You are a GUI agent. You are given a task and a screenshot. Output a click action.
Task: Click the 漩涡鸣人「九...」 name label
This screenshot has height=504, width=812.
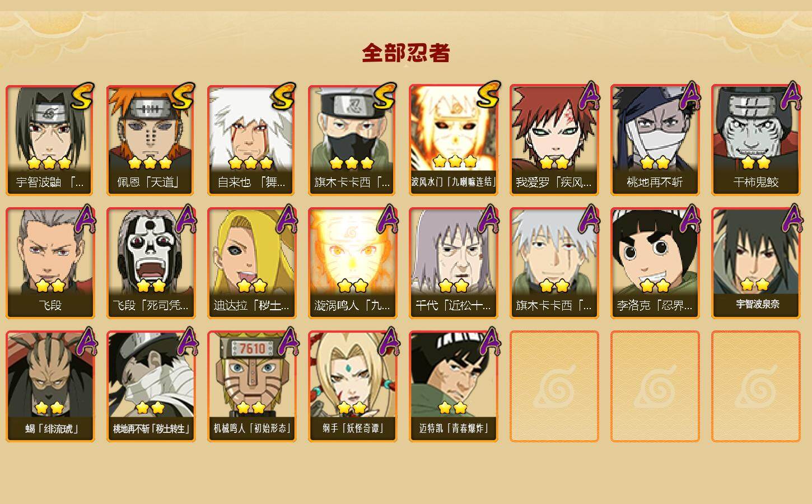point(352,306)
